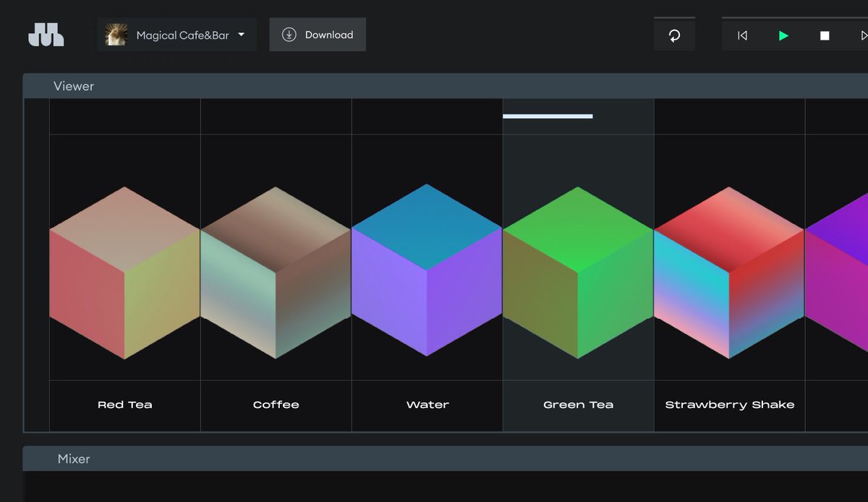Click the Water label
The width and height of the screenshot is (868, 502).
tap(427, 405)
